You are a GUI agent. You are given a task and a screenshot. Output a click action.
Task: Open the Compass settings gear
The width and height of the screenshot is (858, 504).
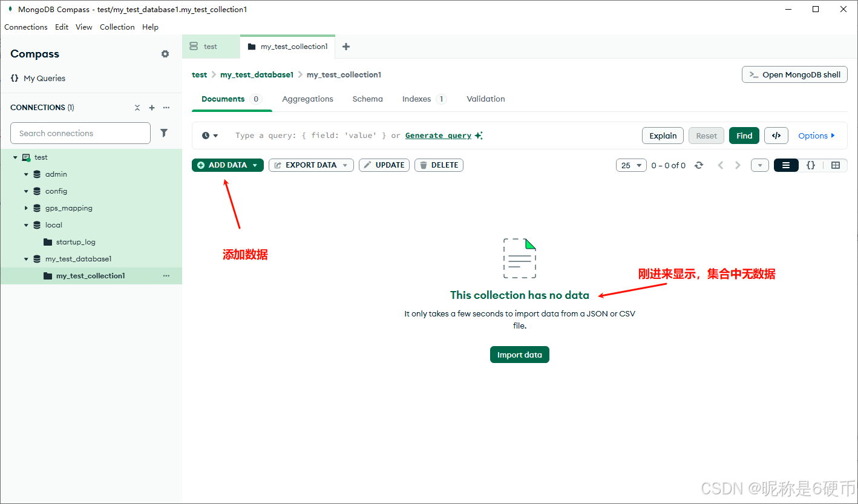[x=165, y=54]
